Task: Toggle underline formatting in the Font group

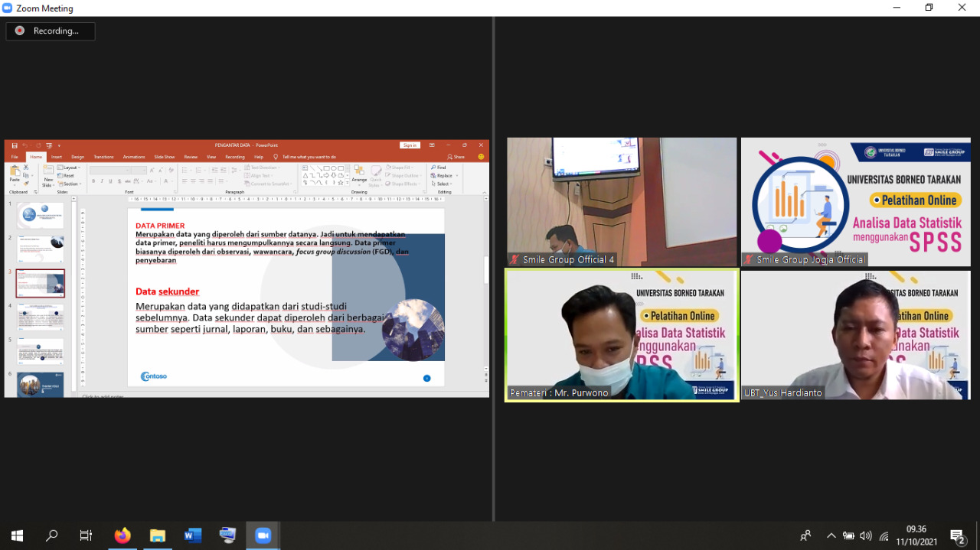Action: (109, 181)
